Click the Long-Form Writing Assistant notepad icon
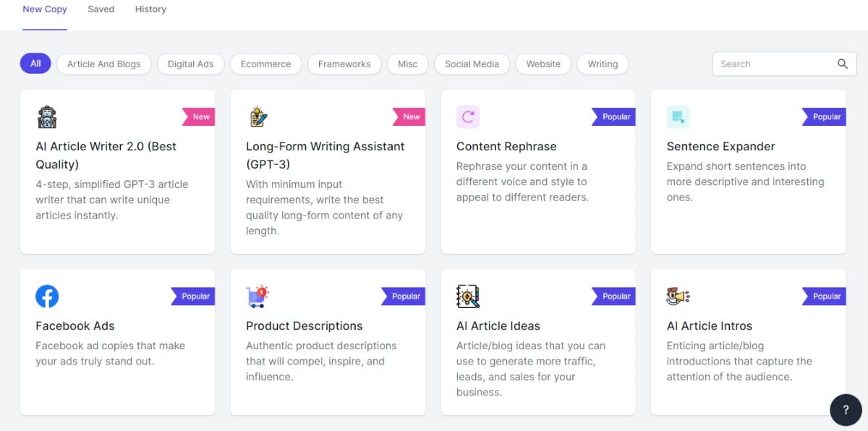This screenshot has height=431, width=868. (x=258, y=116)
